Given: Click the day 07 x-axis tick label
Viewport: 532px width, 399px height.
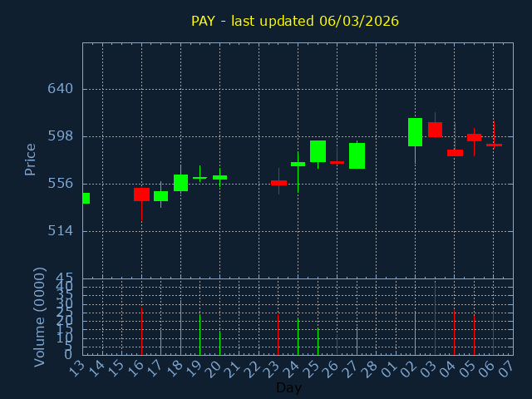Looking at the screenshot, I should (506, 367).
